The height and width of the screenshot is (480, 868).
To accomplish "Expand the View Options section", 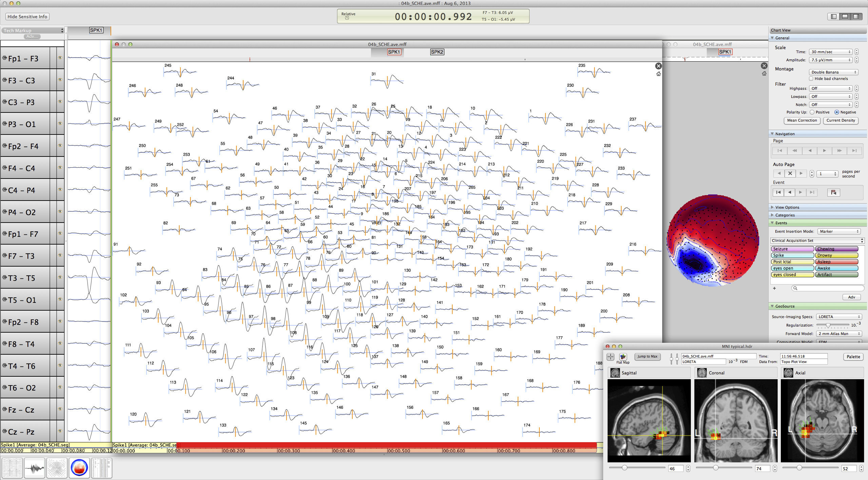I will click(x=772, y=207).
